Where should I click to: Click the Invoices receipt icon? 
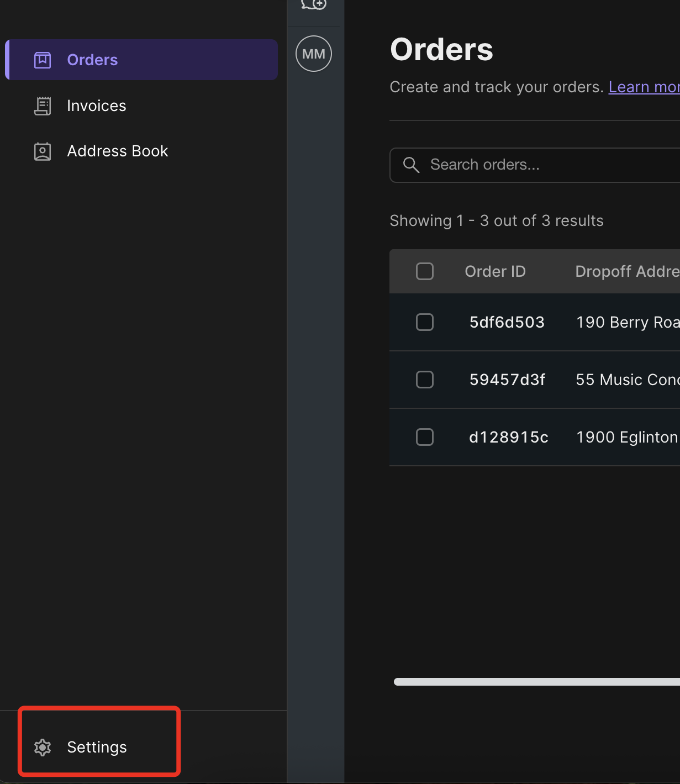(x=43, y=106)
